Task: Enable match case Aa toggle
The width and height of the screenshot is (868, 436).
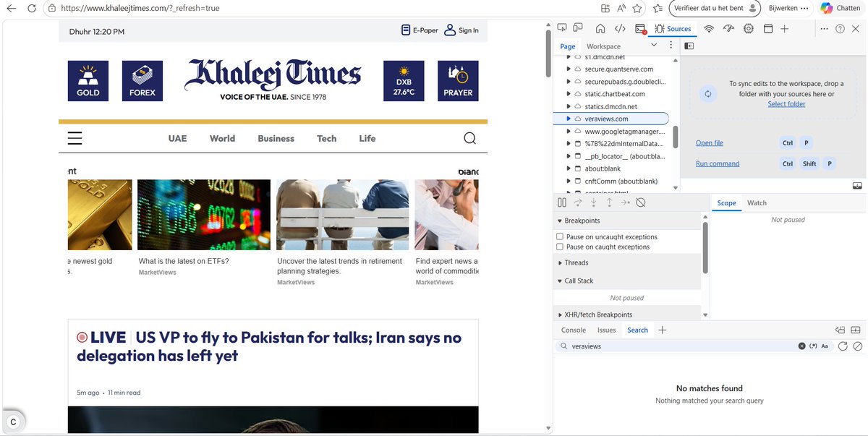Action: click(825, 346)
